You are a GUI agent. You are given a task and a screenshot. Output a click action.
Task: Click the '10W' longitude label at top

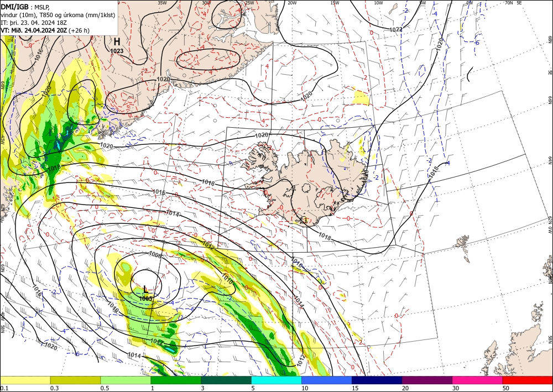tap(378, 2)
